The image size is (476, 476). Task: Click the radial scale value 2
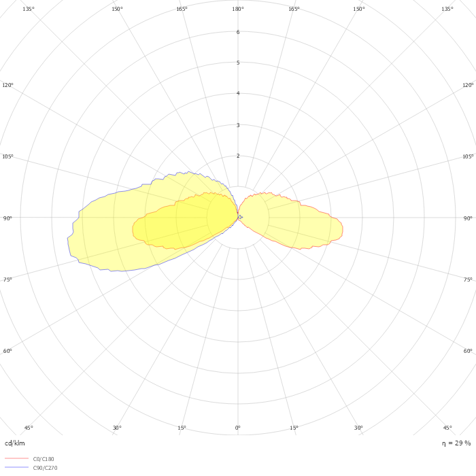pyautogui.click(x=238, y=156)
